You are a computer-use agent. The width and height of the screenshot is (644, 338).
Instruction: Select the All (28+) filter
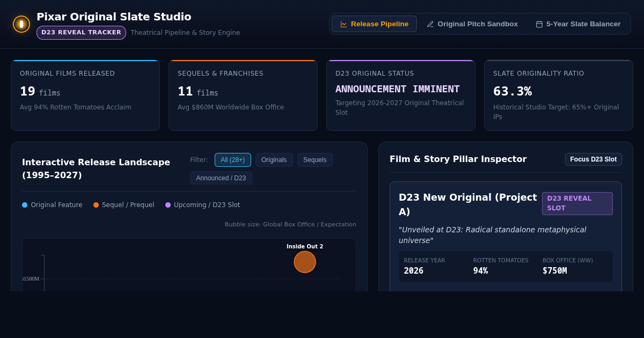tap(233, 160)
